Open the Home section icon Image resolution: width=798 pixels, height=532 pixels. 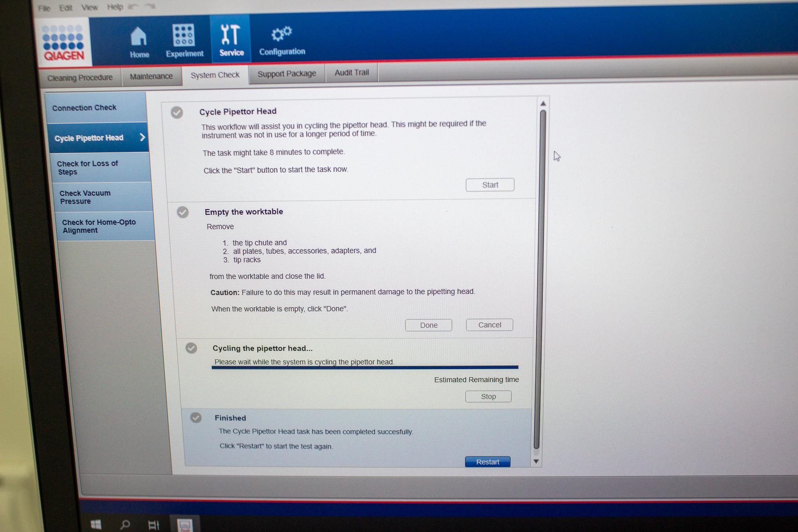(x=139, y=37)
